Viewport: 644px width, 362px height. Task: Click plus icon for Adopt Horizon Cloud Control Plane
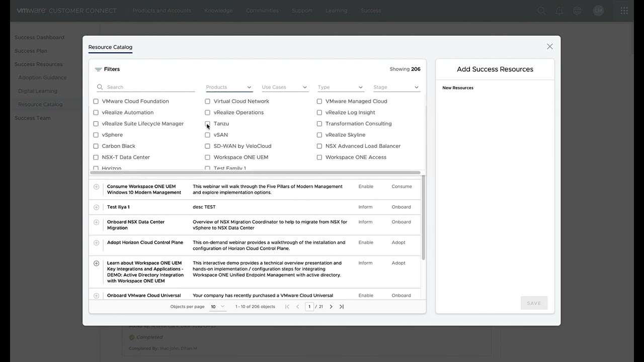click(96, 243)
